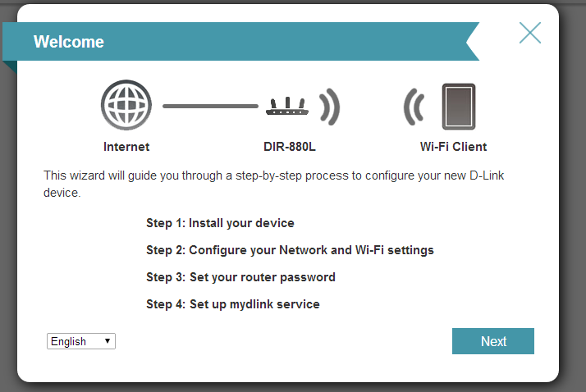Click the Wi-Fi Client tablet icon
The height and width of the screenshot is (392, 586).
459,107
